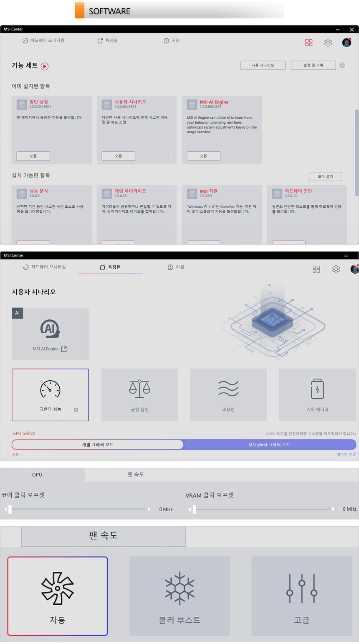
Task: Open 하드웨어 모니터링 tab in top window
Action: (x=43, y=41)
